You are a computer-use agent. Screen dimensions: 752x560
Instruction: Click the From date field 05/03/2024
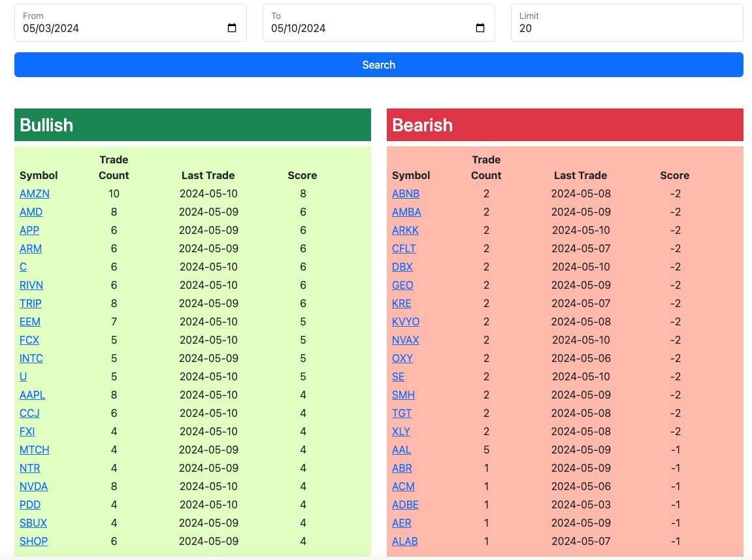[131, 23]
